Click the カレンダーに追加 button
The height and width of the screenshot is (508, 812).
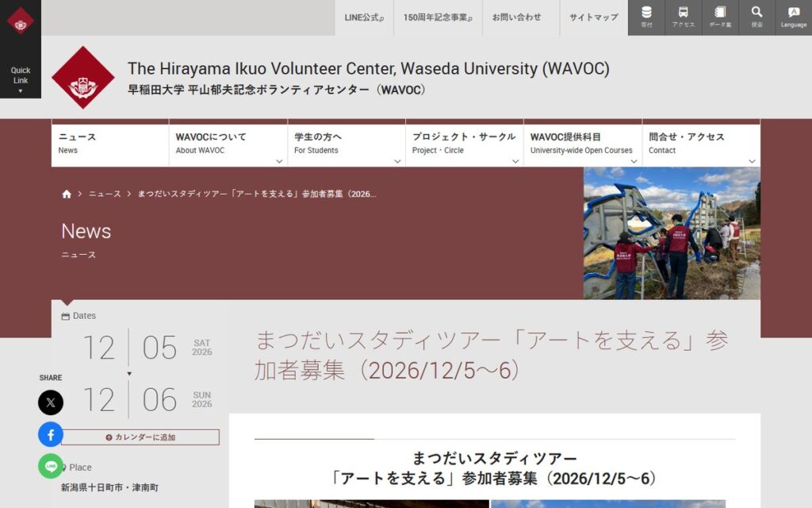pos(140,437)
